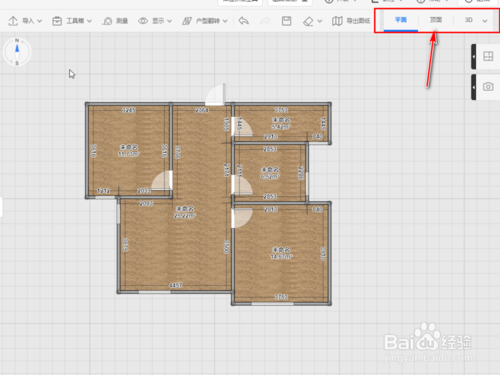This screenshot has width=500, height=375.
Task: Save the plan with the floppy disk icon
Action: [286, 21]
